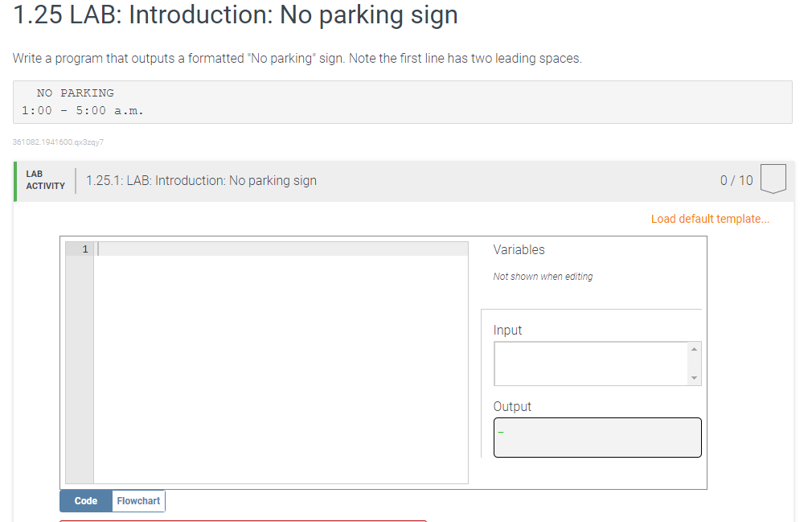Select line number 1 in the code gutter

pos(84,249)
